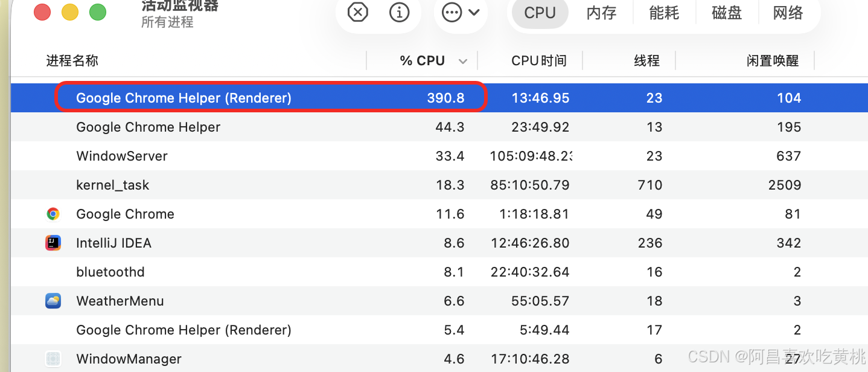Image resolution: width=868 pixels, height=372 pixels.
Task: Toggle sort arrow next to % CPU
Action: (463, 61)
